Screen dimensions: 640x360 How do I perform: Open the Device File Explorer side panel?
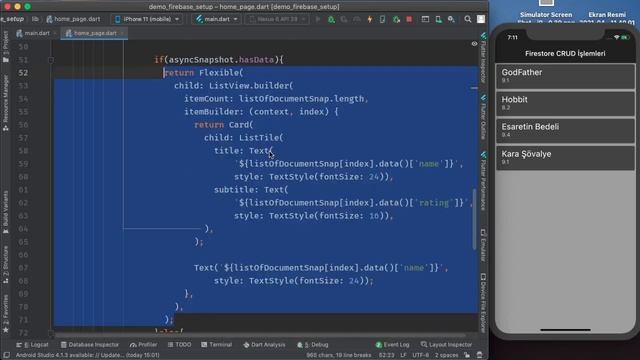coord(483,302)
